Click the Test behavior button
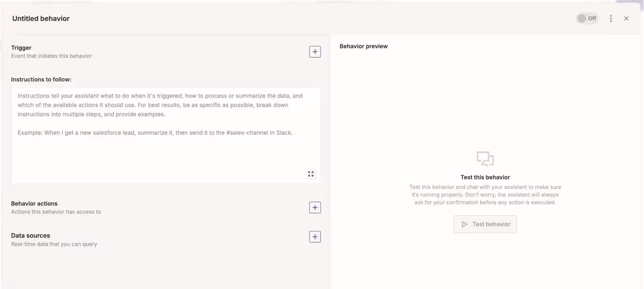Image resolution: width=644 pixels, height=289 pixels. 485,224
